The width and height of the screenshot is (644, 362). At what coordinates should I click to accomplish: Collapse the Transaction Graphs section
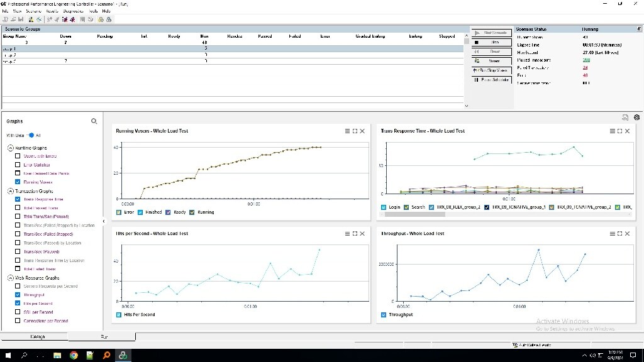click(11, 191)
